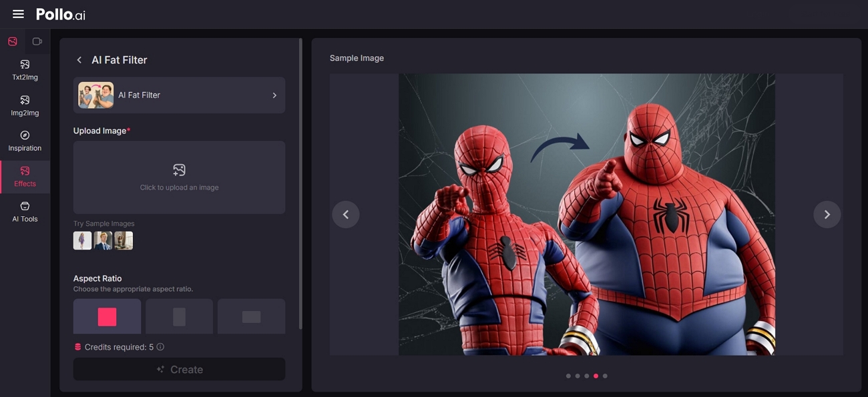This screenshot has height=397, width=868.
Task: Select the Effects sidebar item
Action: coord(25,177)
